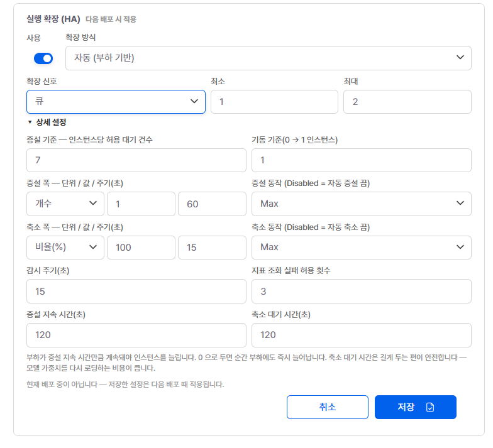Click the '다음 배포 시 적용' note
This screenshot has height=448, width=493.
[x=111, y=19]
